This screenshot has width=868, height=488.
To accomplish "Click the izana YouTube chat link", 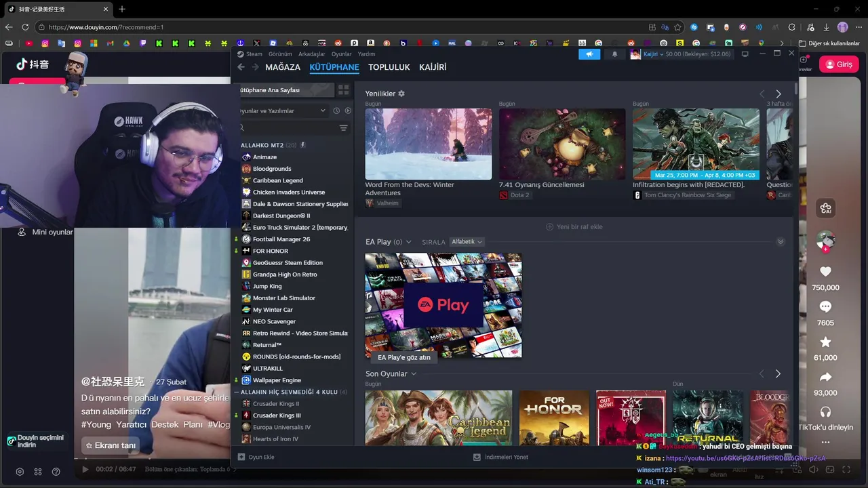I will tap(745, 459).
